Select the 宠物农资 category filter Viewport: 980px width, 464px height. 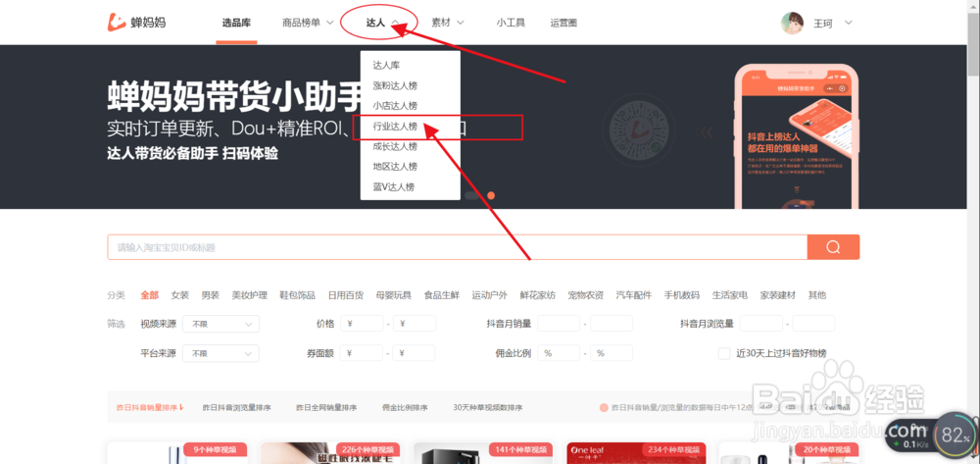click(x=586, y=295)
